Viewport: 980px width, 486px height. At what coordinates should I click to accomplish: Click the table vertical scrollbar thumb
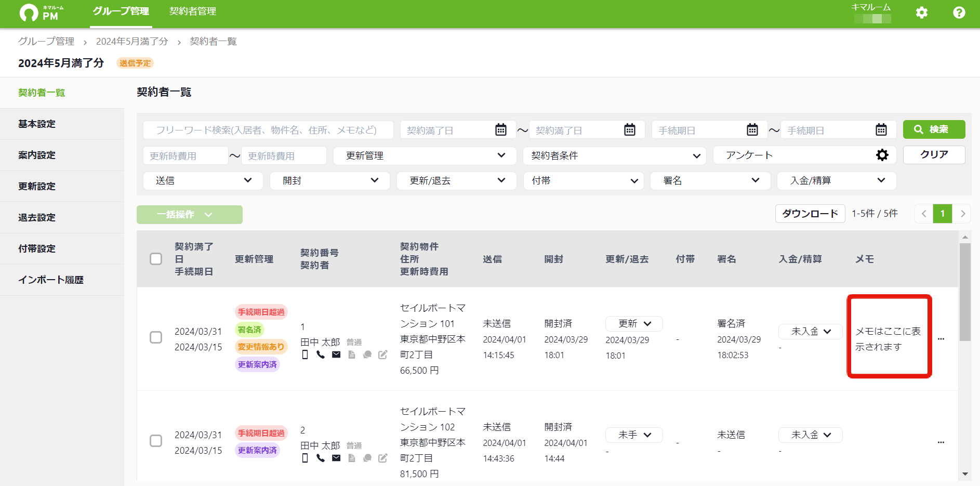click(x=965, y=292)
